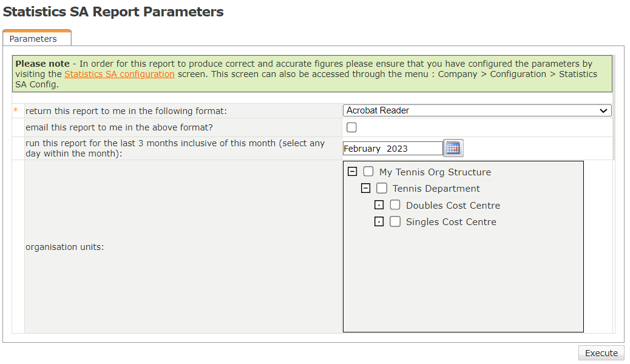Click node icon left of Singles Cost Centre checkbox
The image size is (630, 364).
[379, 221]
